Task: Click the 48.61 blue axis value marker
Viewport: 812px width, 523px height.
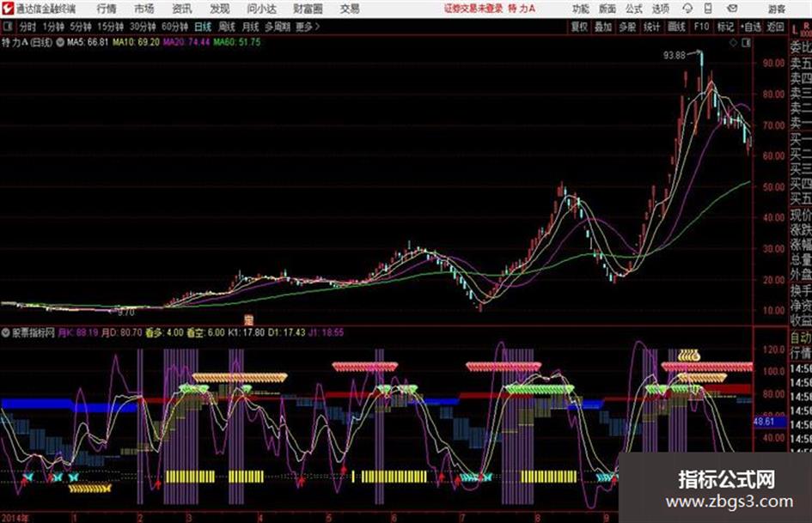Action: (x=764, y=422)
